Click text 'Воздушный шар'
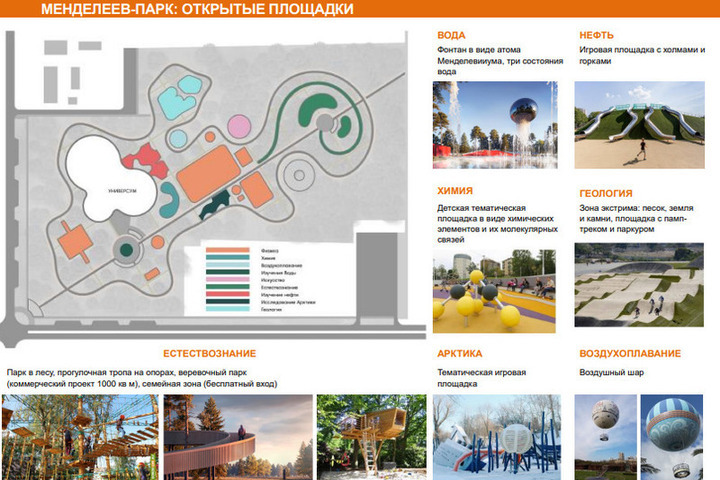Viewport: 720px width, 480px height. [611, 372]
